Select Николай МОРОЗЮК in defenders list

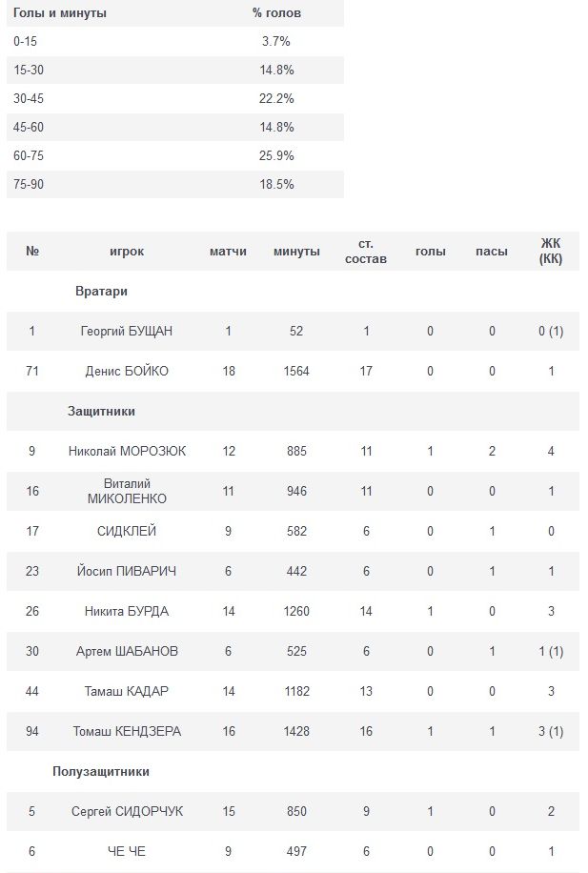click(127, 452)
